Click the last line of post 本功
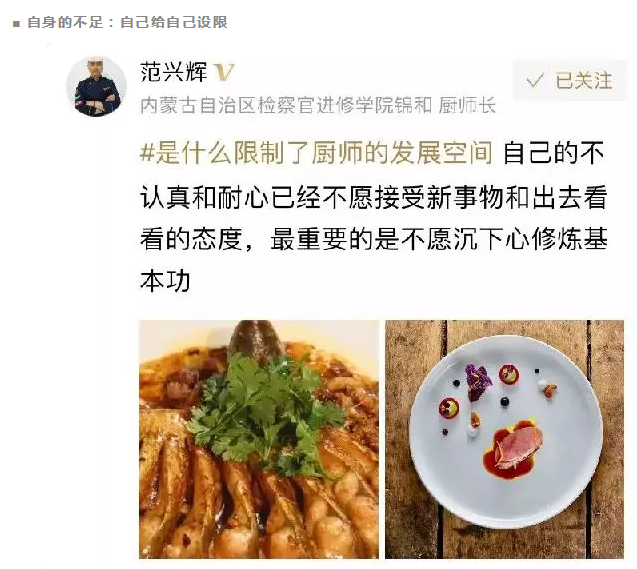Viewport: 637px width, 569px height. 165,281
